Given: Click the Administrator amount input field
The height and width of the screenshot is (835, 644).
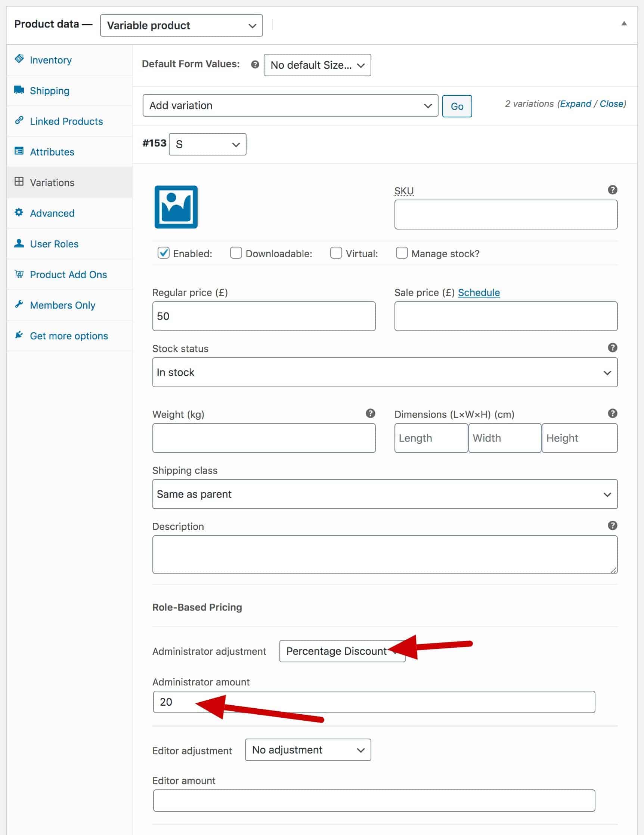Looking at the screenshot, I should point(374,702).
